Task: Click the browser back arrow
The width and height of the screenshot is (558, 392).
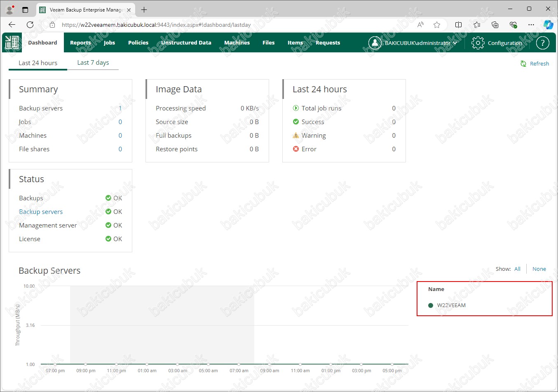Action: tap(12, 25)
